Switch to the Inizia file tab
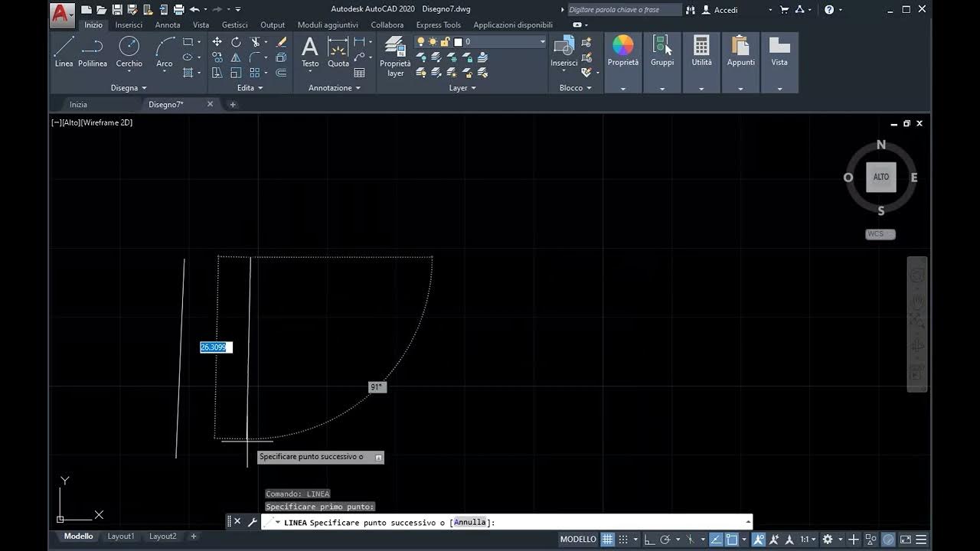The width and height of the screenshot is (980, 551). 78,104
